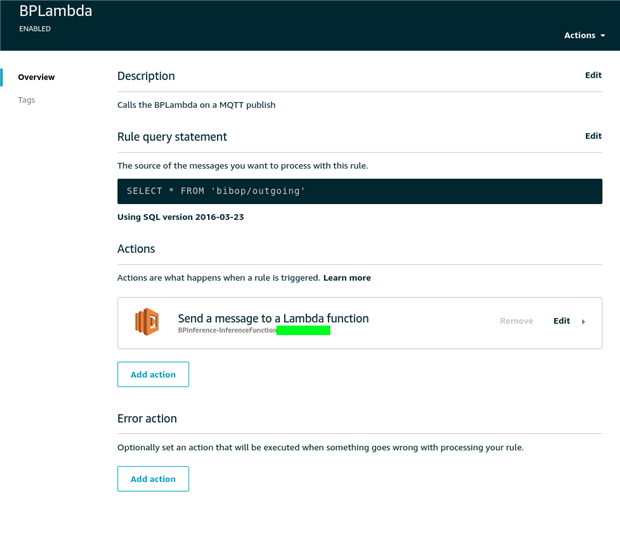Open the Learn more link about actions
Image resolution: width=620 pixels, height=535 pixels.
347,278
